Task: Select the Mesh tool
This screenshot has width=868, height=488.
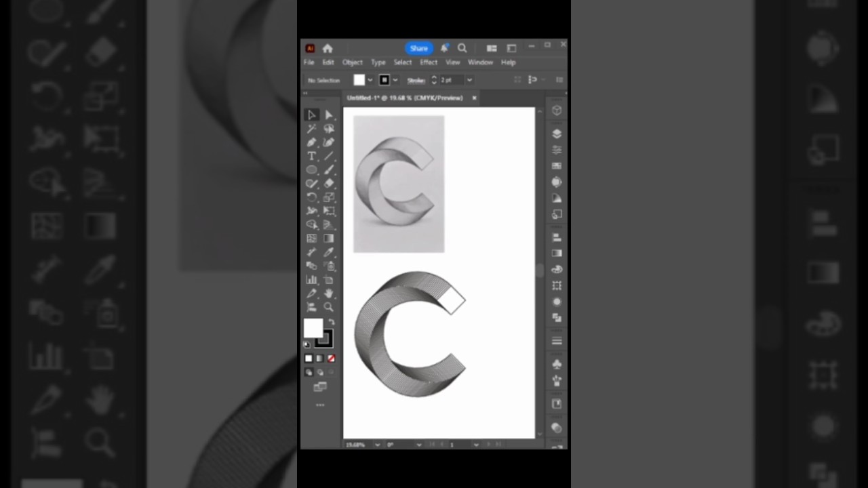Action: [x=311, y=239]
